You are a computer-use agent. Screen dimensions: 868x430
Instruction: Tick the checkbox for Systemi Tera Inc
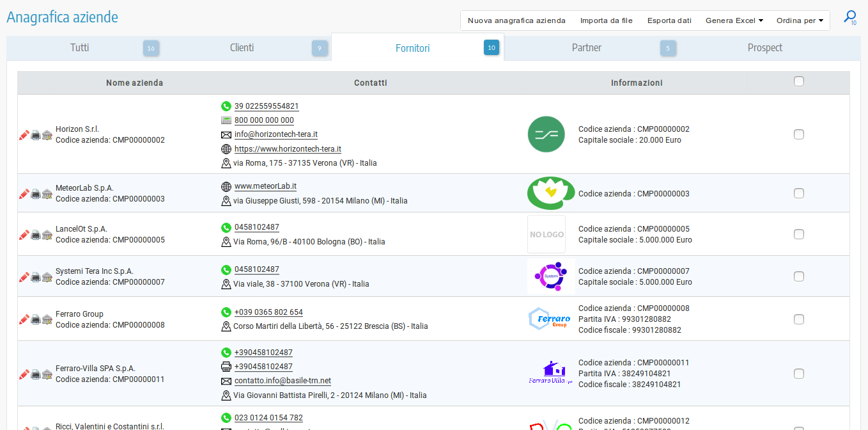(798, 276)
